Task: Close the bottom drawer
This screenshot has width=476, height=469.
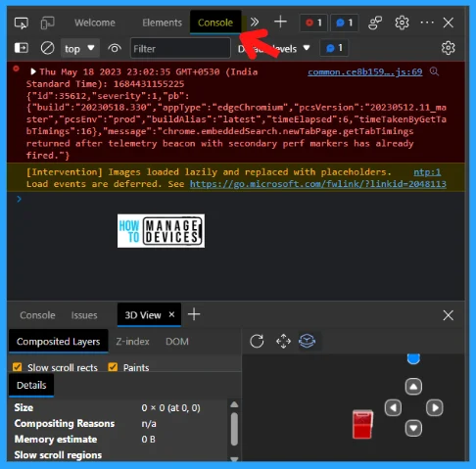Action: 449,315
